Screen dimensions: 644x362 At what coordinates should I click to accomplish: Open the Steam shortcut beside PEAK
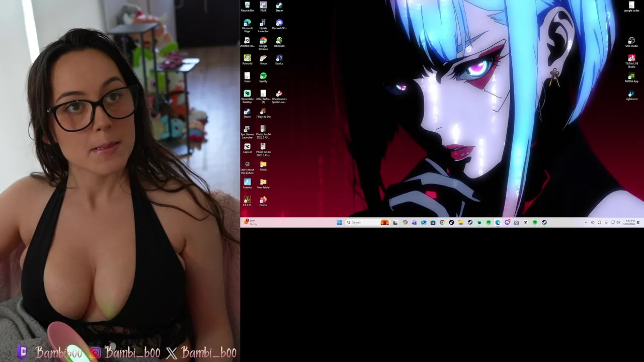(279, 7)
